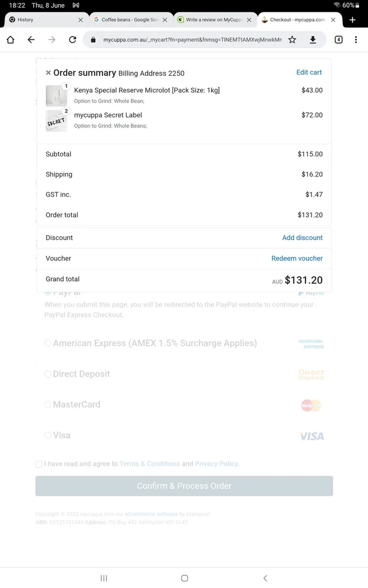368x588 pixels.
Task: Click Redeem voucher link
Action: (297, 258)
